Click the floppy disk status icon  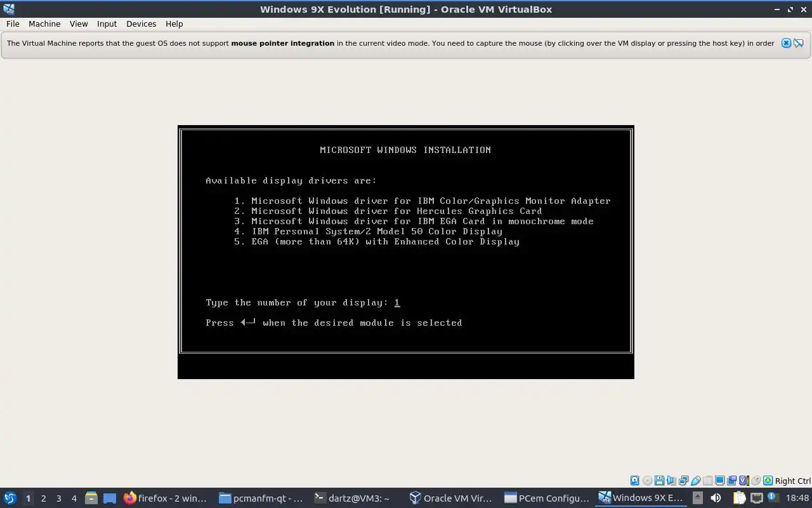click(659, 481)
